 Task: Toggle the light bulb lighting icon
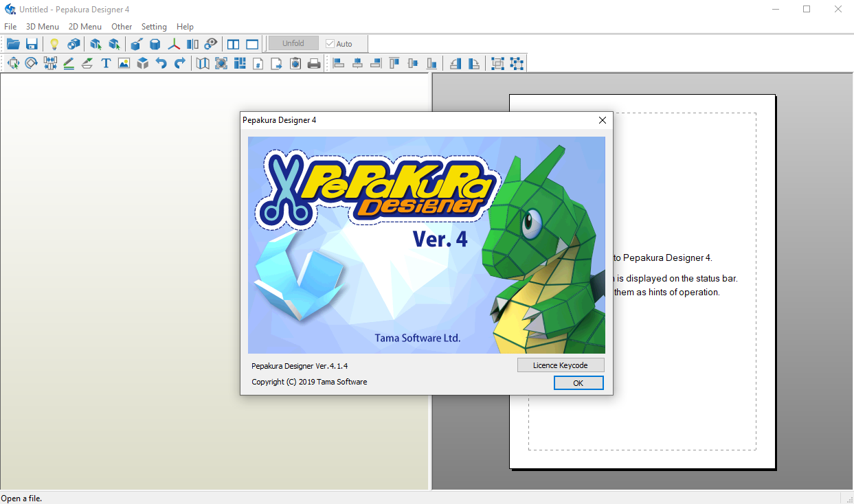pos(54,44)
